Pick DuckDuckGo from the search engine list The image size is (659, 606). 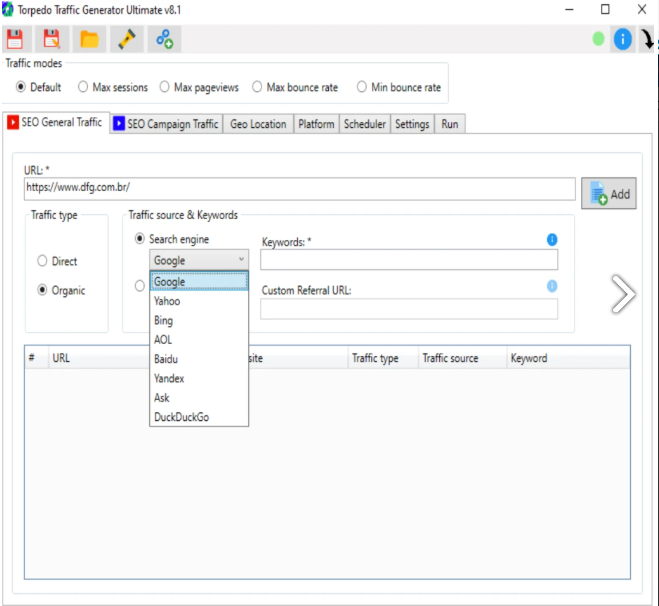[x=181, y=417]
